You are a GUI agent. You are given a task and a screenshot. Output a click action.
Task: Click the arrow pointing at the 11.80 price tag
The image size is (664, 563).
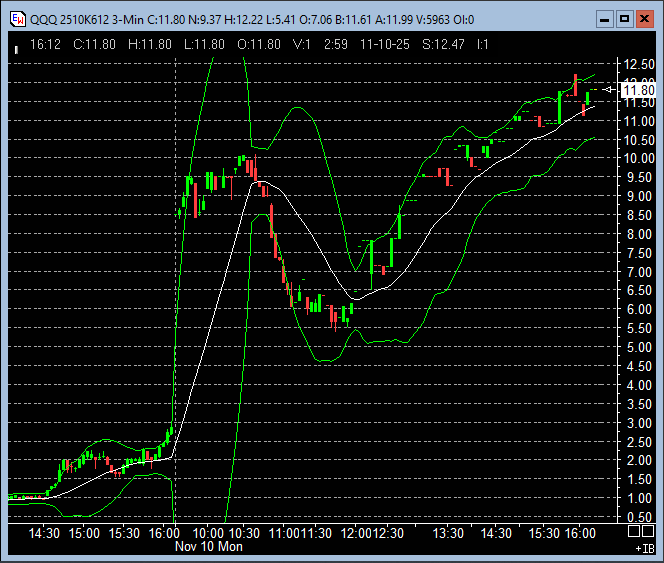click(610, 90)
